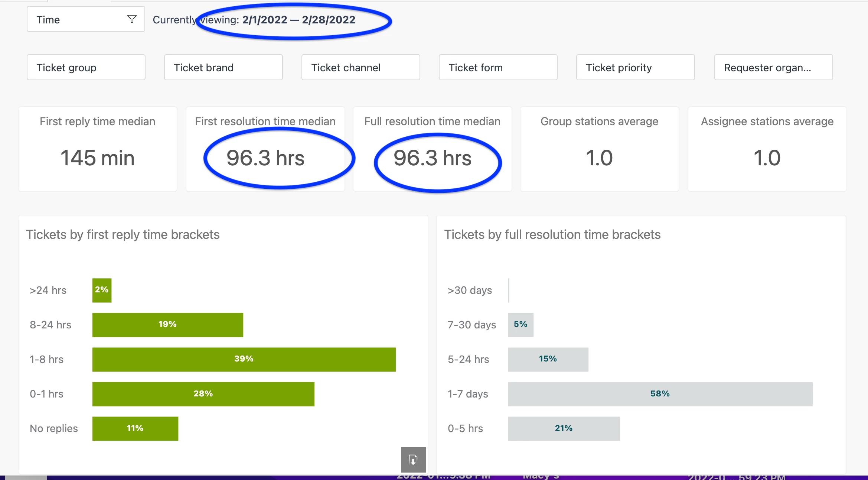Open the Requester organization filter

pos(773,68)
